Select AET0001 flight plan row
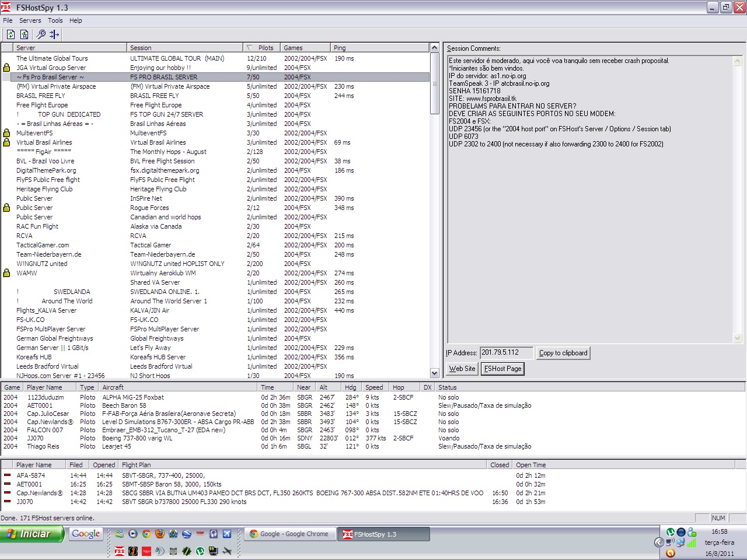Screen dimensions: 747x560 (373, 484)
